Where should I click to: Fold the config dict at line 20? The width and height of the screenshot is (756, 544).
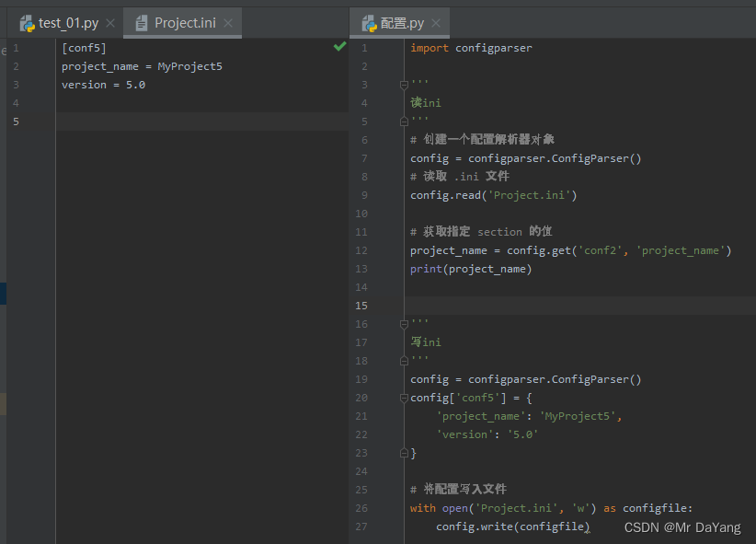click(404, 399)
